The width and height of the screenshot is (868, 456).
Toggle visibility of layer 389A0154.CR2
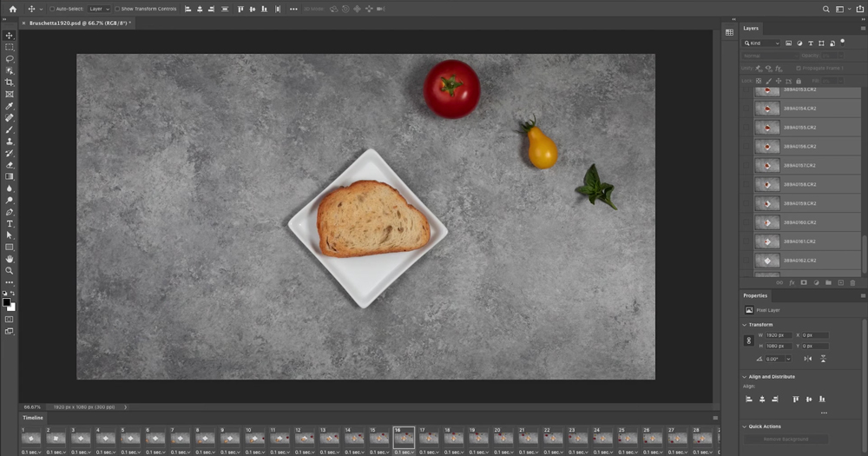(x=746, y=109)
